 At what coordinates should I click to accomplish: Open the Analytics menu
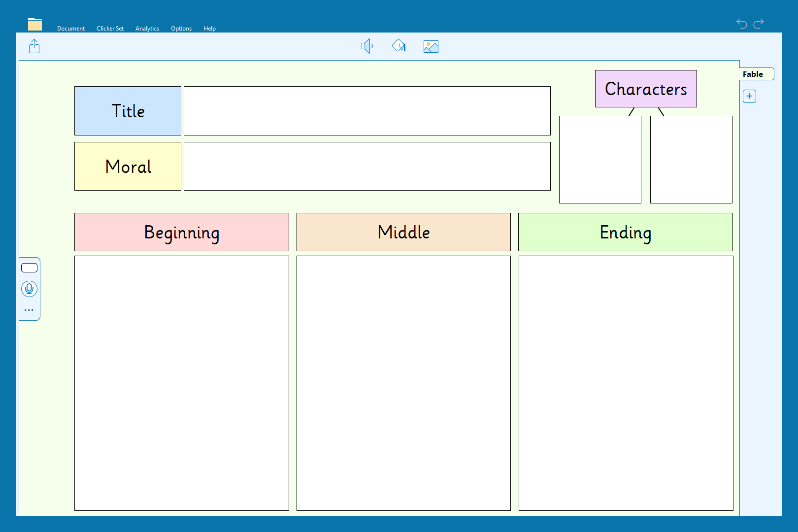point(147,29)
